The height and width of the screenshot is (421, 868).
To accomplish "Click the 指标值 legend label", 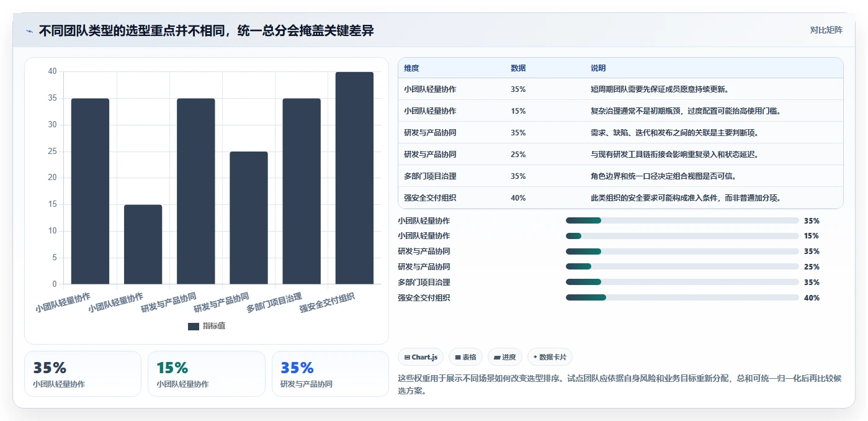I will click(x=214, y=326).
